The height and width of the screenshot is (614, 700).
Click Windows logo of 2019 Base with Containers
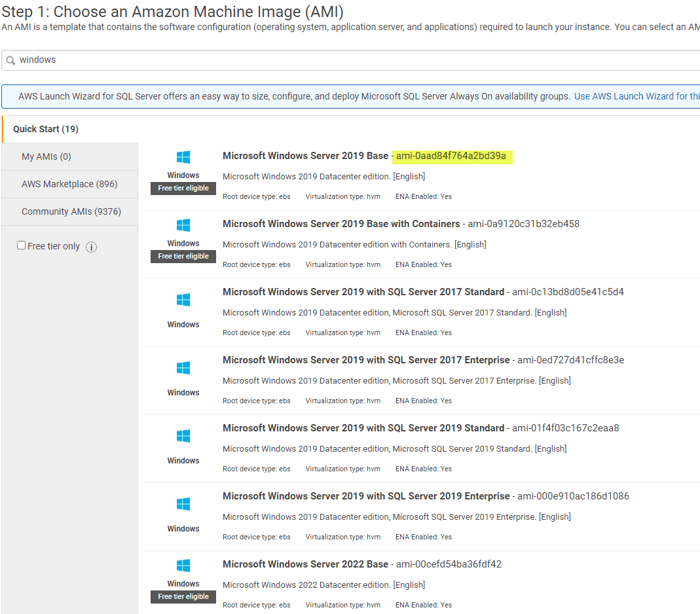tap(183, 225)
